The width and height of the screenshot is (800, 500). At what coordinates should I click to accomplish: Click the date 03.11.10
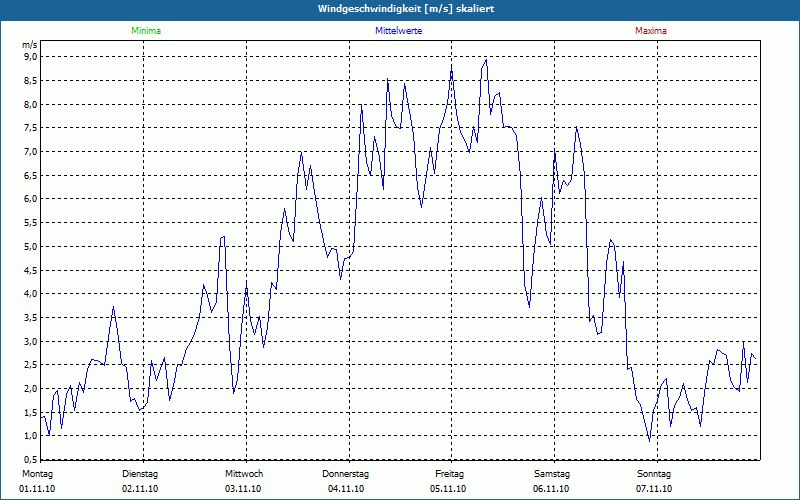tap(243, 489)
